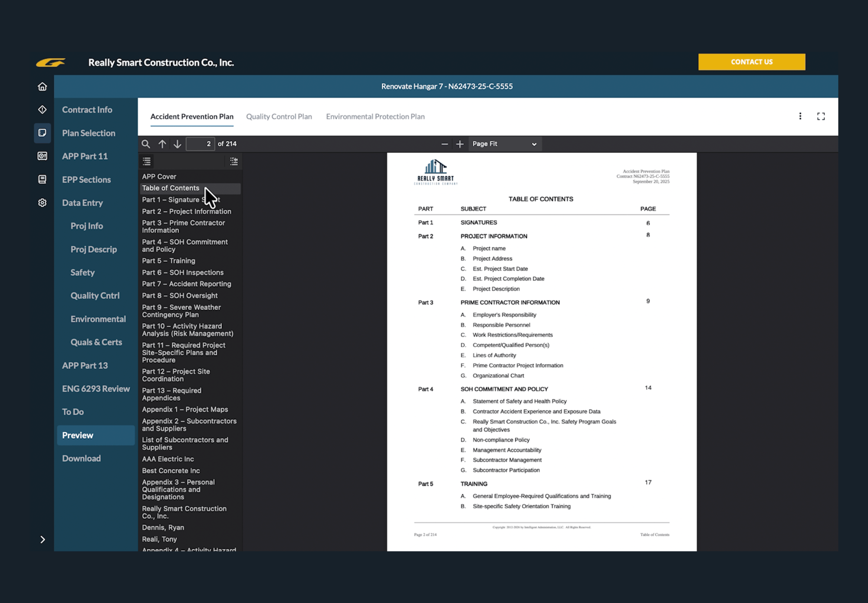Image resolution: width=868 pixels, height=603 pixels.
Task: Toggle the outline list view icon
Action: [147, 161]
